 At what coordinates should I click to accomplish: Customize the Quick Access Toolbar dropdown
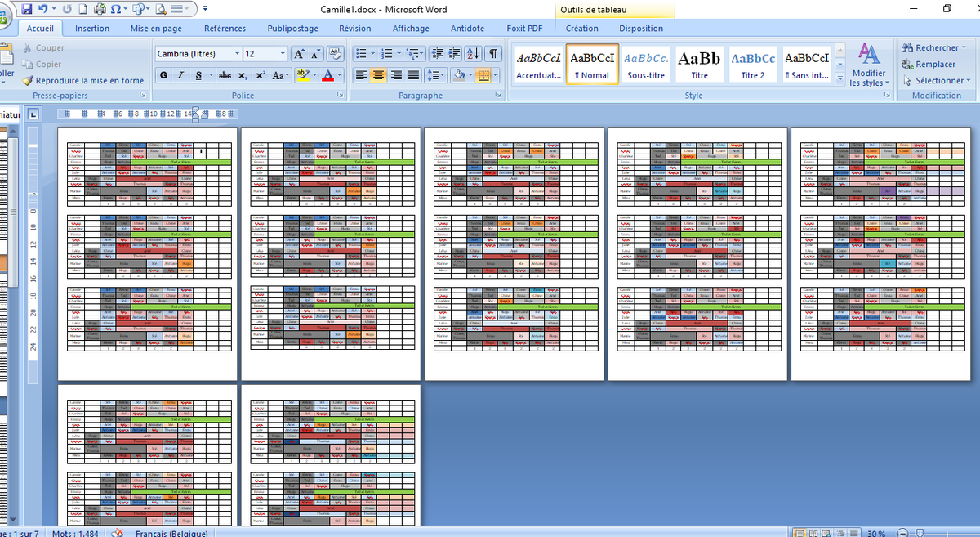pos(205,10)
